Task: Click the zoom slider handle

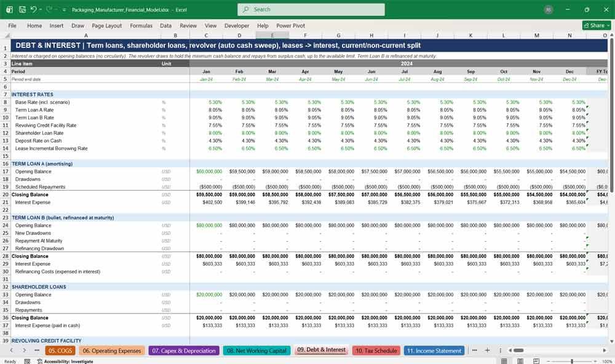Action: [x=572, y=362]
